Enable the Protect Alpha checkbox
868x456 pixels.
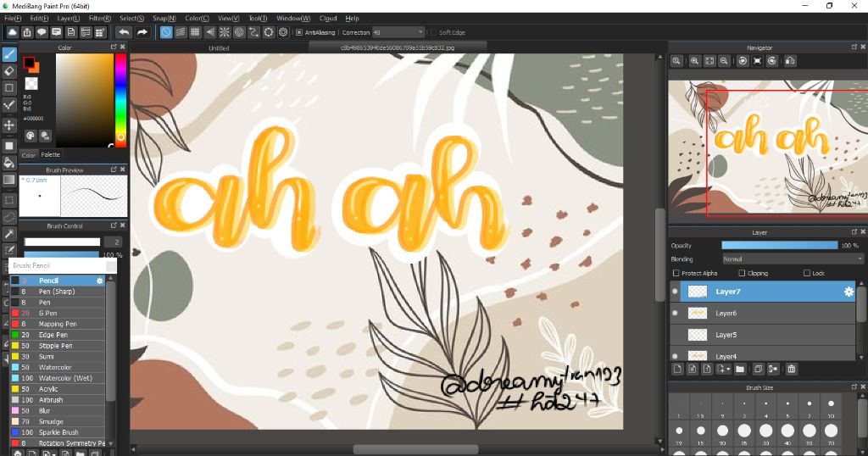click(x=676, y=274)
